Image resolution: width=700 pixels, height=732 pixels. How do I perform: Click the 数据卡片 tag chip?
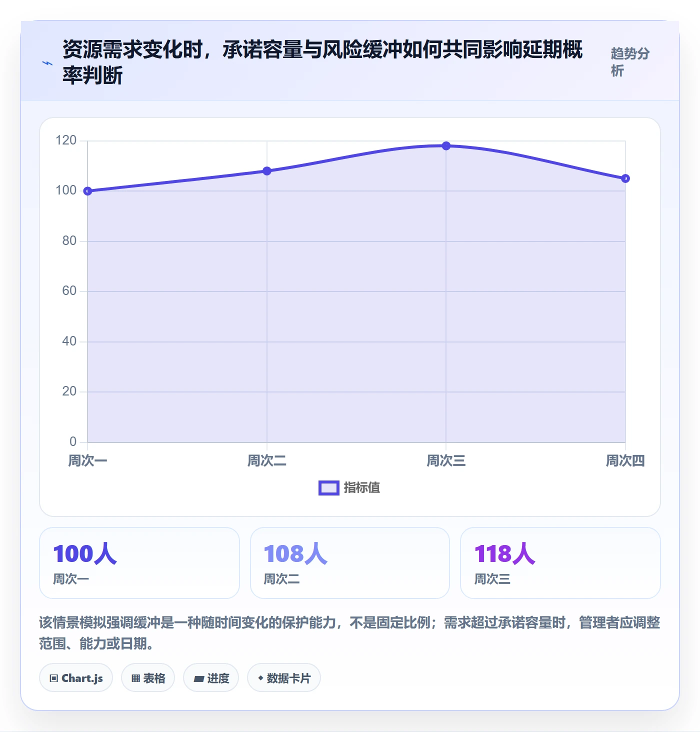pyautogui.click(x=284, y=678)
